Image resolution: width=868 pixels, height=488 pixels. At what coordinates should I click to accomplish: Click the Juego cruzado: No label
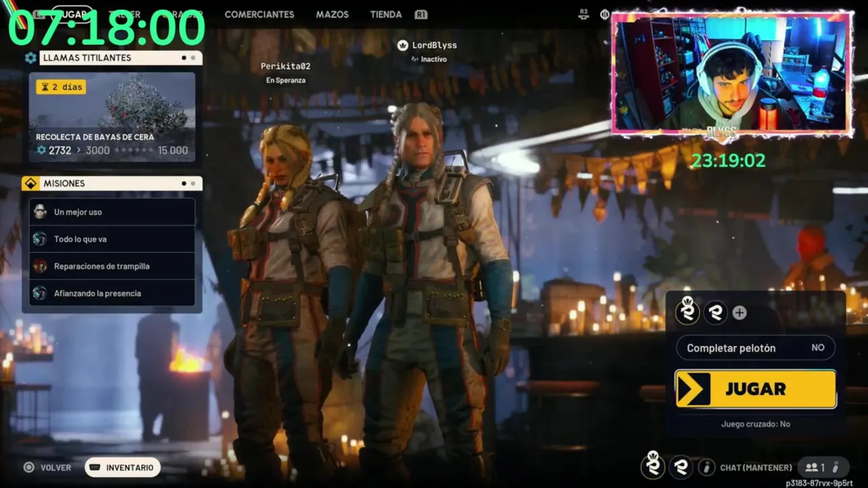click(755, 424)
